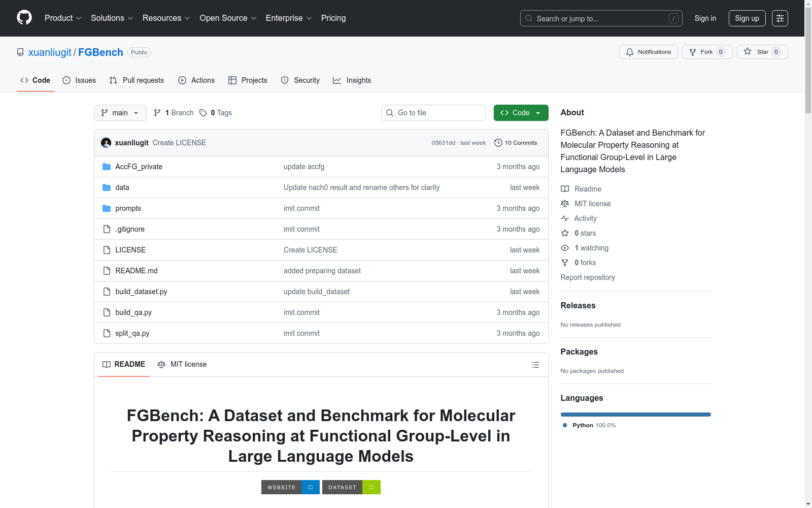Screen dimensions: 812x508
Task: Switch to the Pull requests tab
Action: coord(137,80)
